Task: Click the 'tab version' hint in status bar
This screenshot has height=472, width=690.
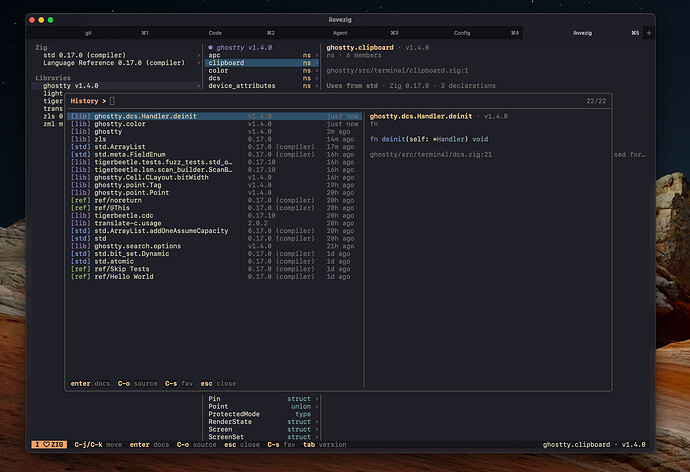Action: (x=325, y=445)
